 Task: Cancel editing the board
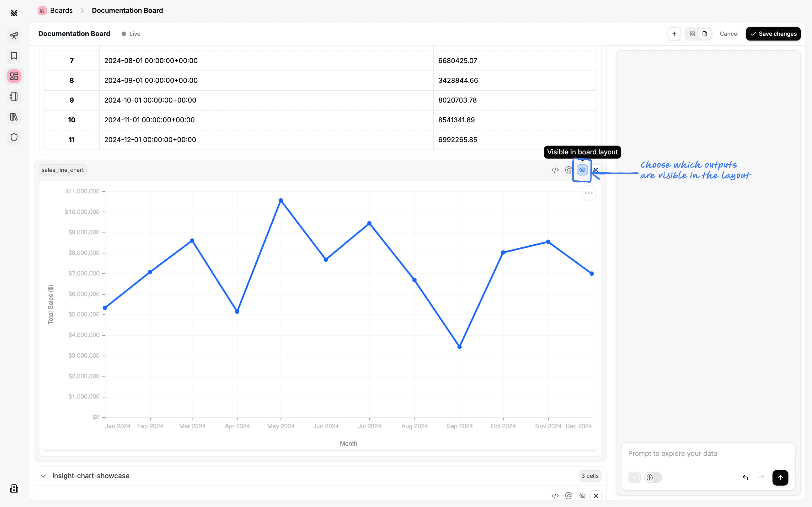pyautogui.click(x=729, y=34)
